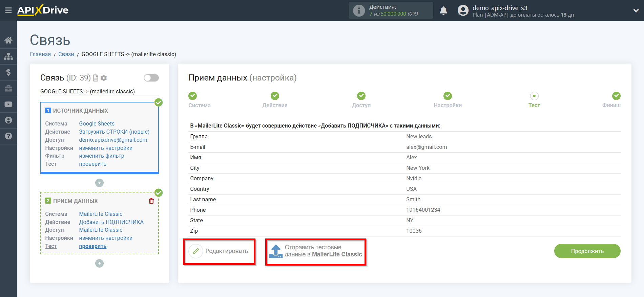Open the user profile sidebar icon
Screen dimensions: 644x297
pos(8,120)
